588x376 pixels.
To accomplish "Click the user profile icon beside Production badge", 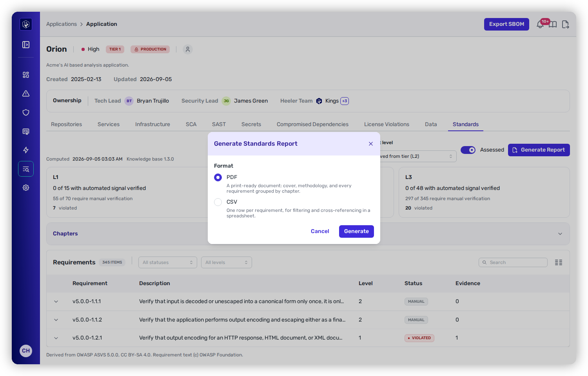I will (x=188, y=49).
